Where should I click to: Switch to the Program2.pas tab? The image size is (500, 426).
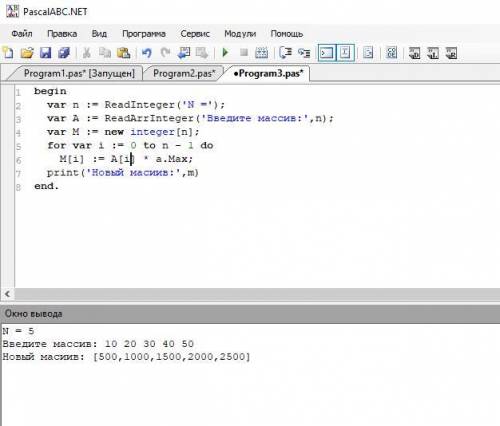pos(184,73)
